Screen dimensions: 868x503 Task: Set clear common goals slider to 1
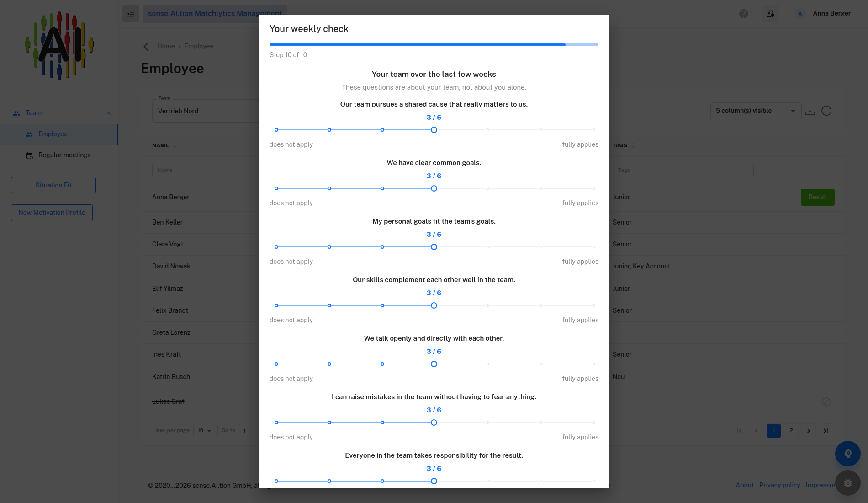329,188
